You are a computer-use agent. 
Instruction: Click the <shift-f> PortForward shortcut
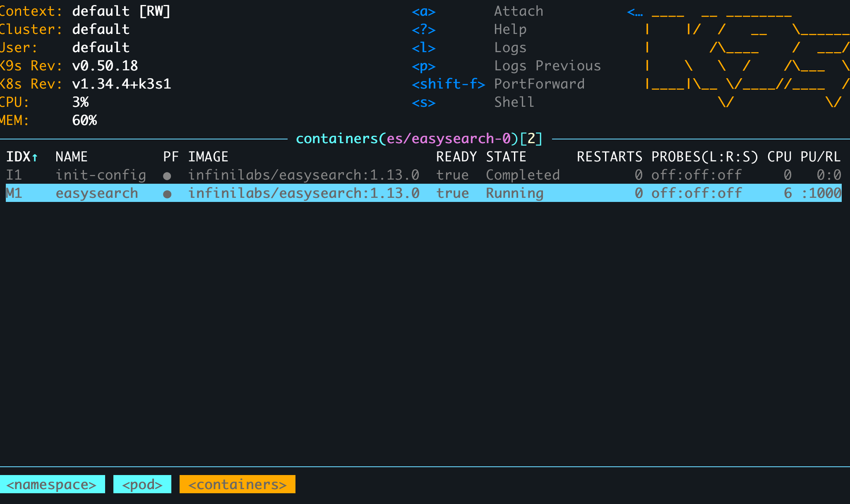click(x=448, y=84)
